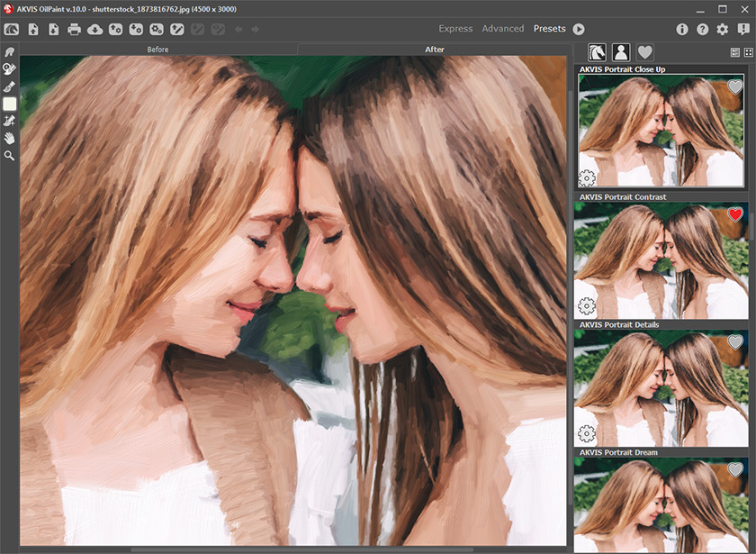
Task: Run processing with the play button
Action: 579,29
